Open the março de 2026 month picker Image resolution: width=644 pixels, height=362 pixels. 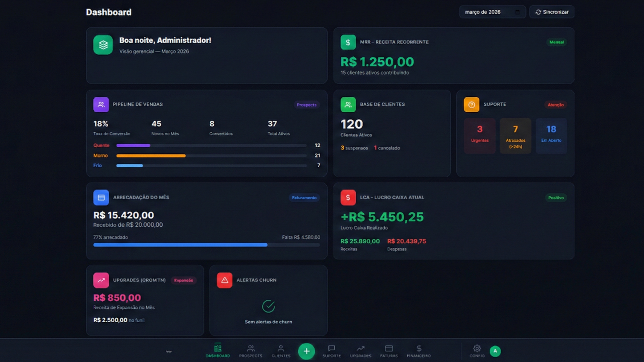pos(483,12)
